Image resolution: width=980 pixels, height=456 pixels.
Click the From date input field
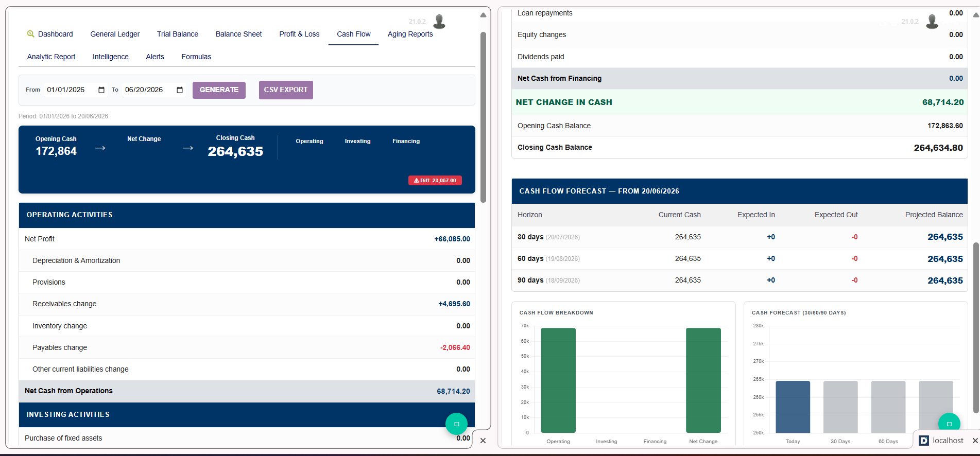click(76, 90)
